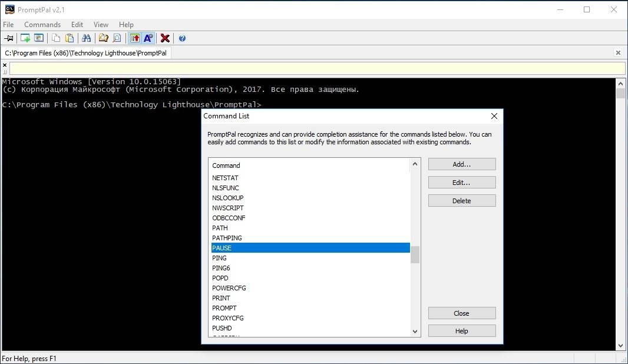Open the View menu
Image resolution: width=628 pixels, height=364 pixels.
click(101, 24)
